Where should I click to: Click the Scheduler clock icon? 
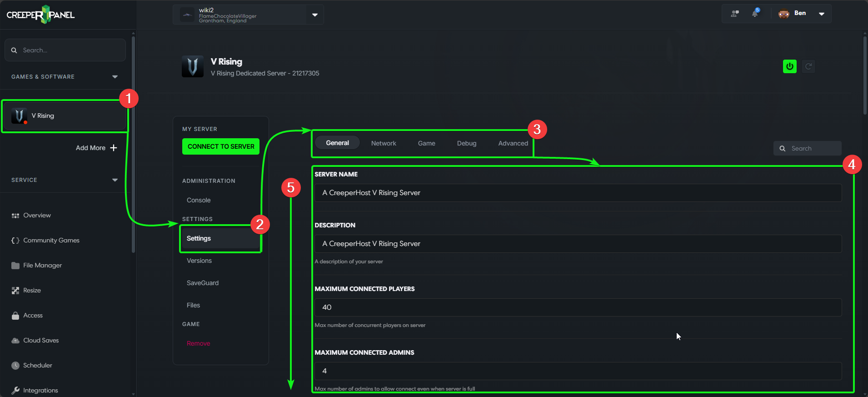pos(15,366)
